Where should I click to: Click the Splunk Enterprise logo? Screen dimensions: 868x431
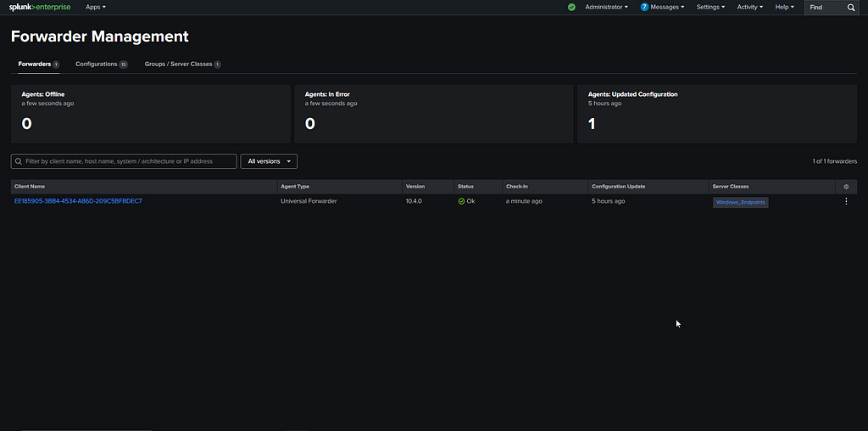pos(40,7)
